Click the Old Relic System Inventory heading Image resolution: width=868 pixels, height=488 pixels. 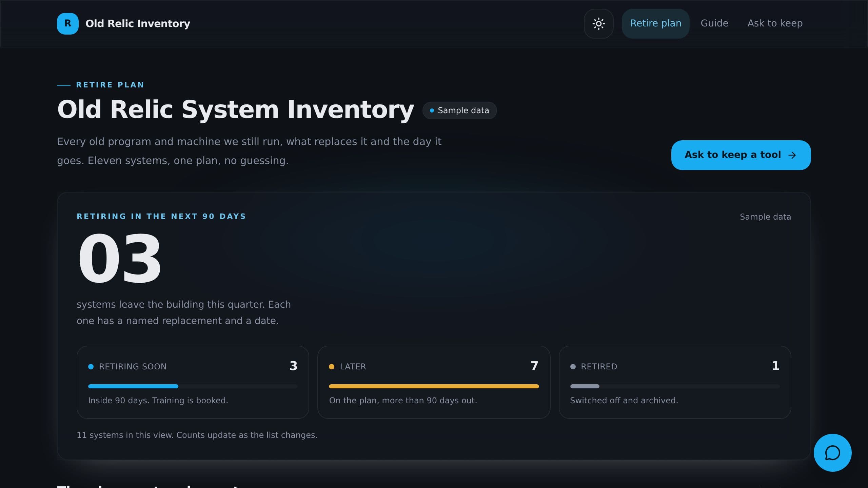click(236, 110)
